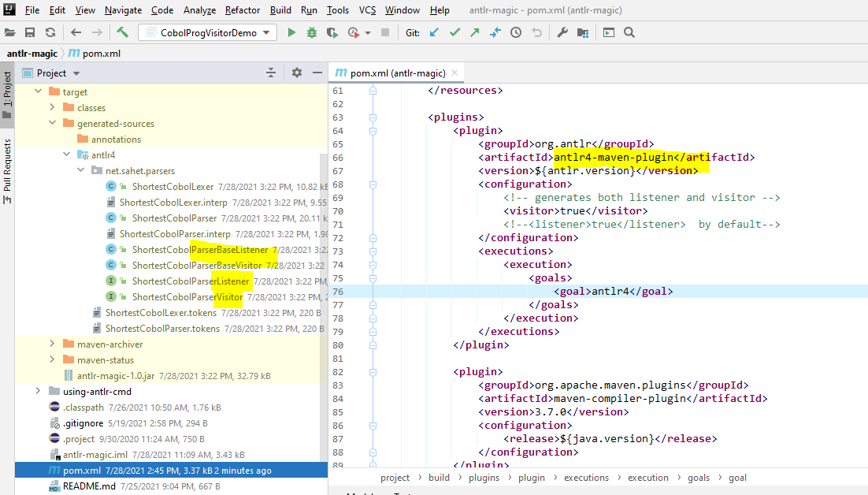Click the Save All icon
The image size is (868, 495).
click(29, 32)
